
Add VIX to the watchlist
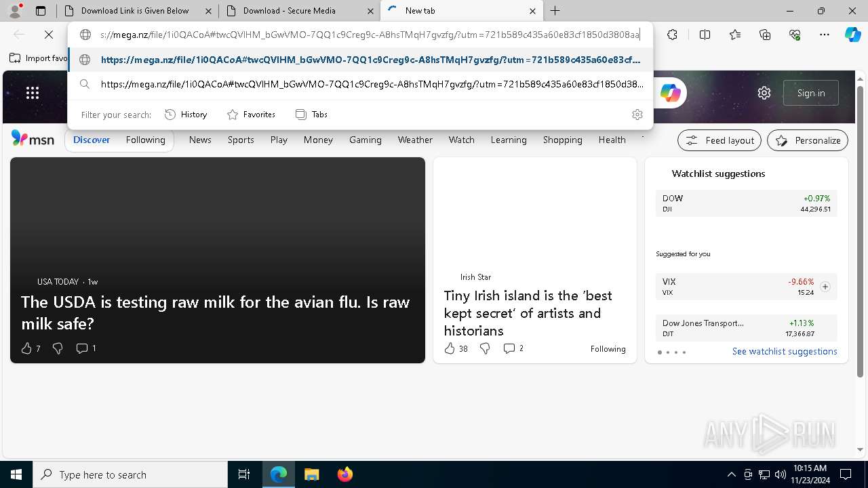point(825,287)
